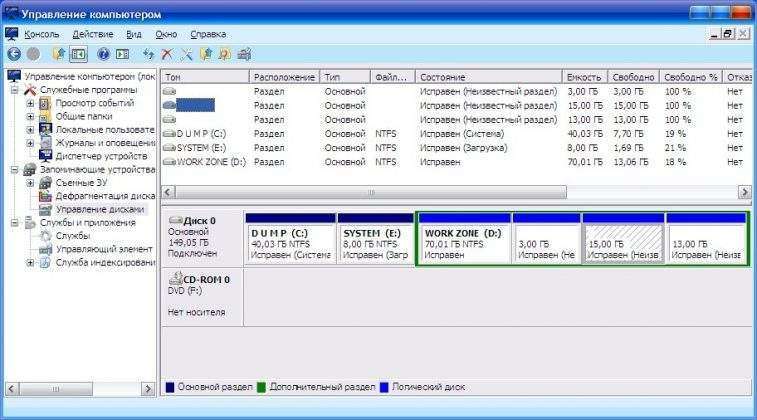Open the Вид menu
Viewport: 757px width, 420px height.
click(134, 34)
